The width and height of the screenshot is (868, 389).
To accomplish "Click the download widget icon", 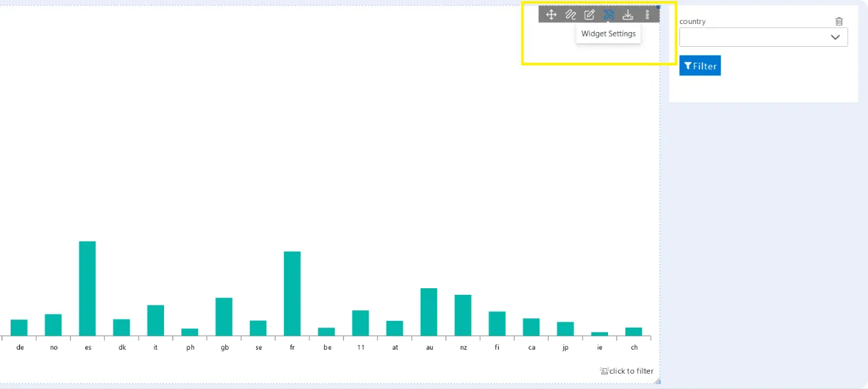I will point(627,15).
